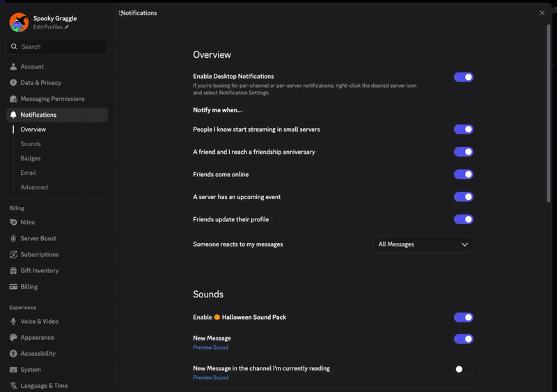Viewport: 557px width, 392px height.
Task: Click the Sounds section heading in main panel
Action: pyautogui.click(x=208, y=295)
